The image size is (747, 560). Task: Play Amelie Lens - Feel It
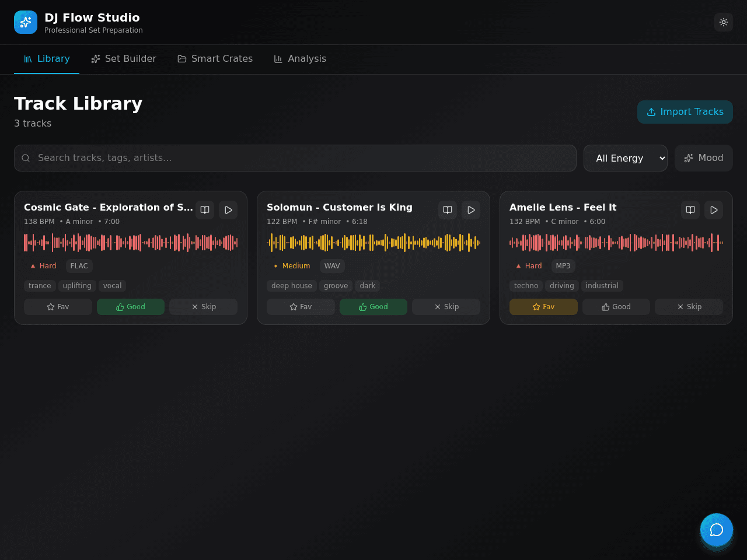click(714, 210)
